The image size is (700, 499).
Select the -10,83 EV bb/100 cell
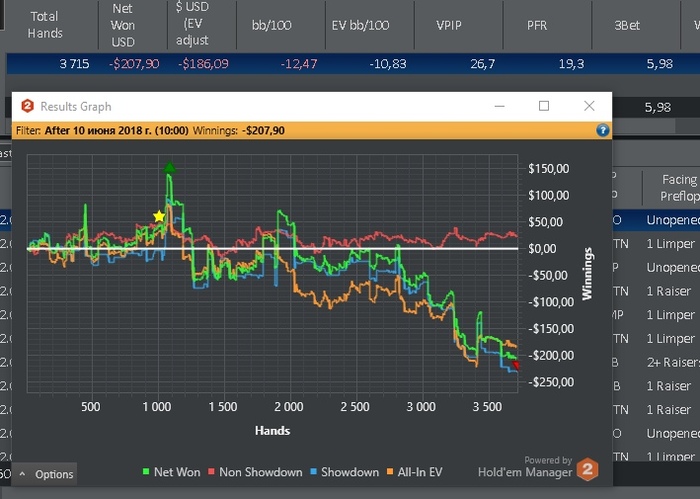point(388,64)
